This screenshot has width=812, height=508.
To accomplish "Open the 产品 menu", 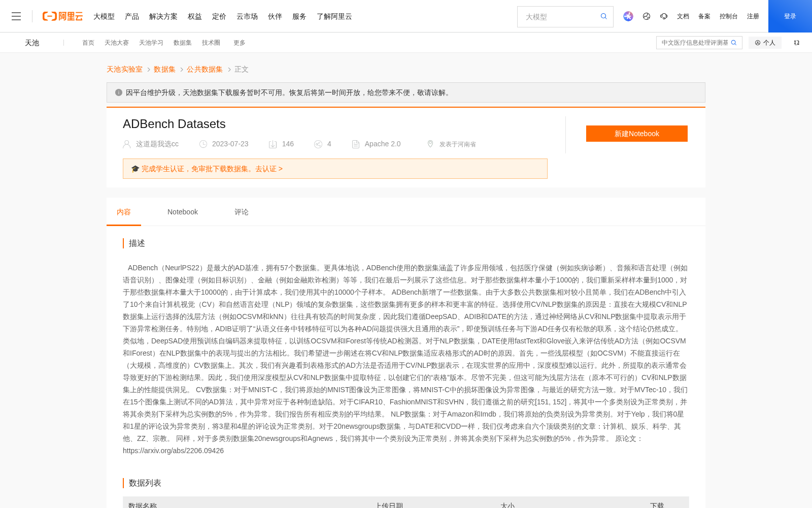I will tap(132, 16).
